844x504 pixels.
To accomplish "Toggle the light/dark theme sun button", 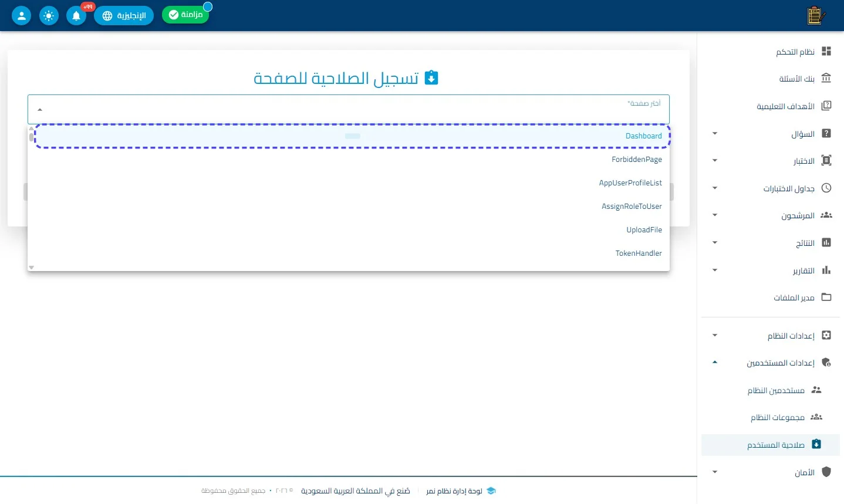I will click(x=49, y=16).
